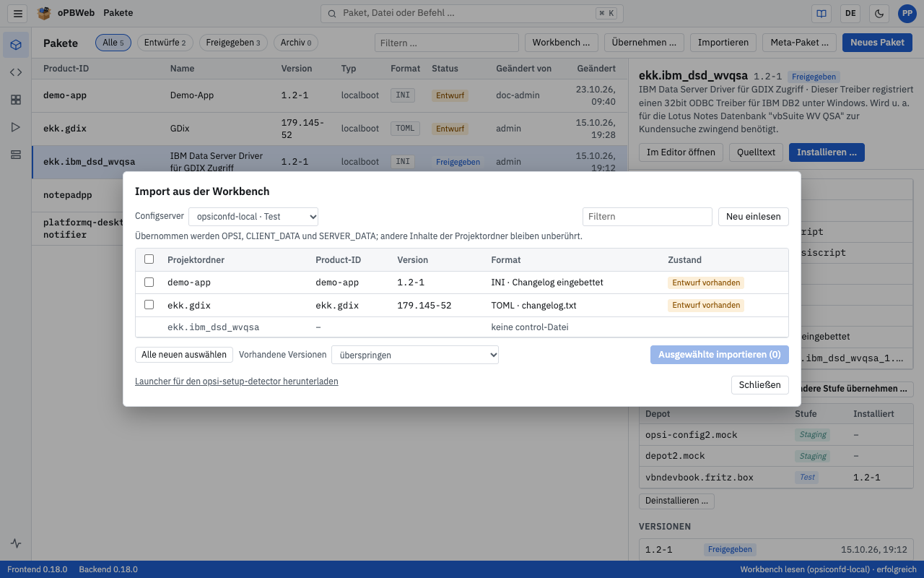Viewport: 924px width, 578px height.
Task: Check the demo-app project folder row
Action: coord(149,282)
